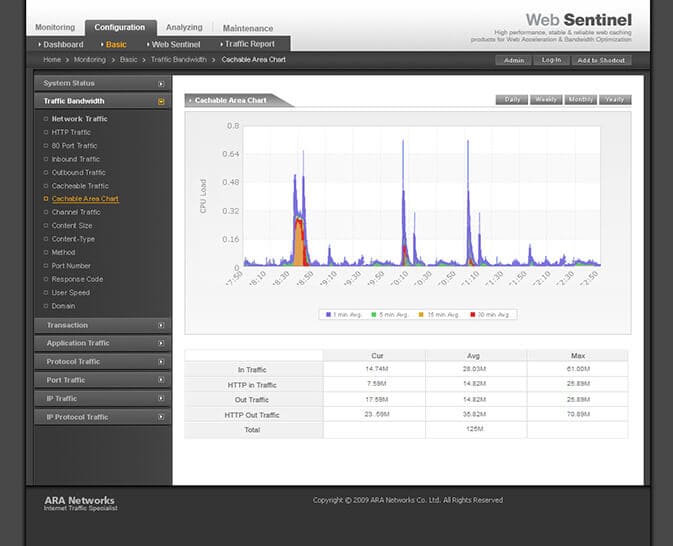Show the Yearly chart view
673x546 pixels.
tap(615, 100)
